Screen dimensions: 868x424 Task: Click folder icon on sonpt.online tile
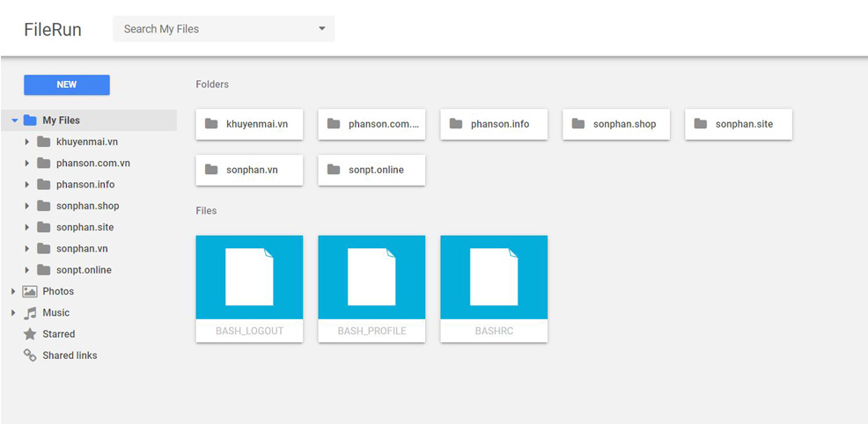click(334, 170)
